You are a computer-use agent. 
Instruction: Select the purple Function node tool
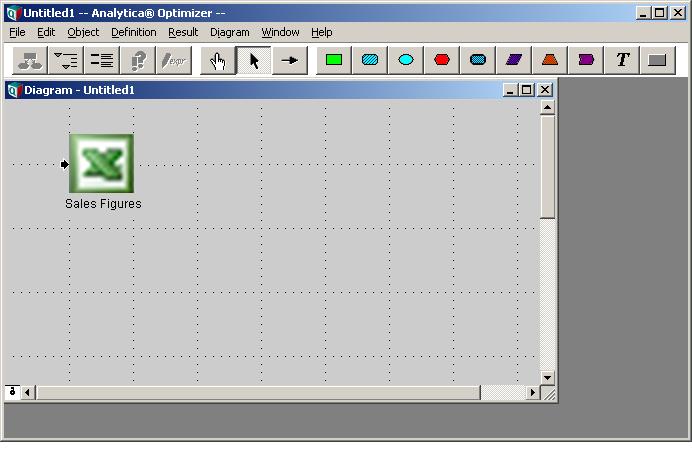click(586, 60)
